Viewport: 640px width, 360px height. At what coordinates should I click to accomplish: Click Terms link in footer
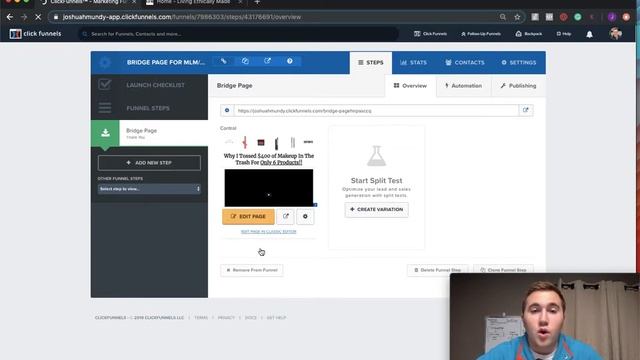click(x=201, y=318)
